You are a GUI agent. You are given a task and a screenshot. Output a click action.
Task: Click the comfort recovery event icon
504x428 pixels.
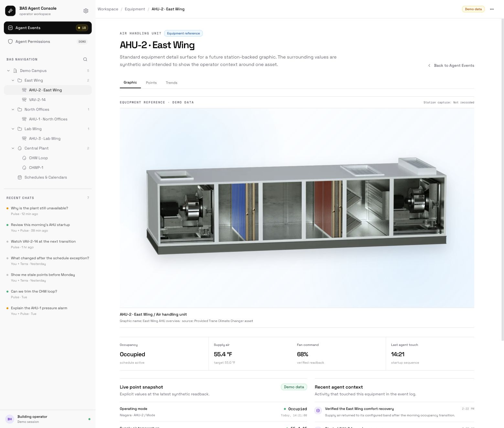coord(318,411)
